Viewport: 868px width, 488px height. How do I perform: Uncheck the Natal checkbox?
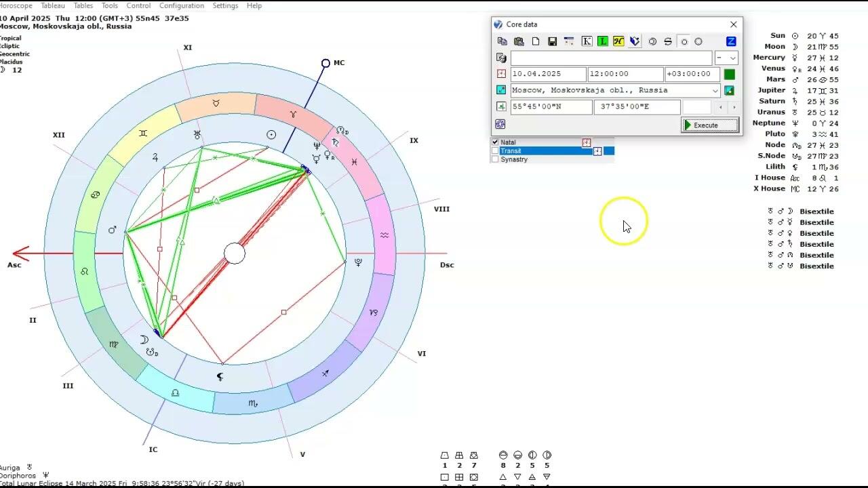click(495, 142)
